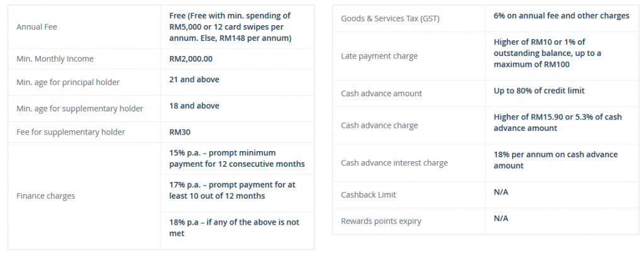The height and width of the screenshot is (258, 644).
Task: Click Goods & Services Tax (GST) label
Action: coord(390,18)
